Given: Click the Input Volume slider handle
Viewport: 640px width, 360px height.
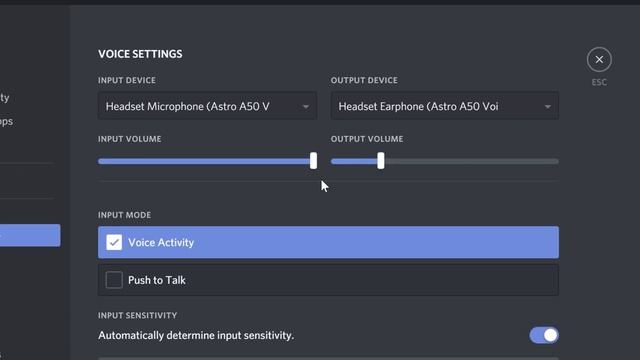Looking at the screenshot, I should point(313,161).
